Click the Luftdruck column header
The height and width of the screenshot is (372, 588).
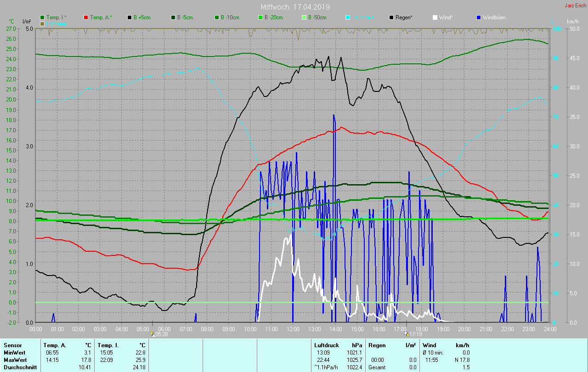click(x=327, y=345)
